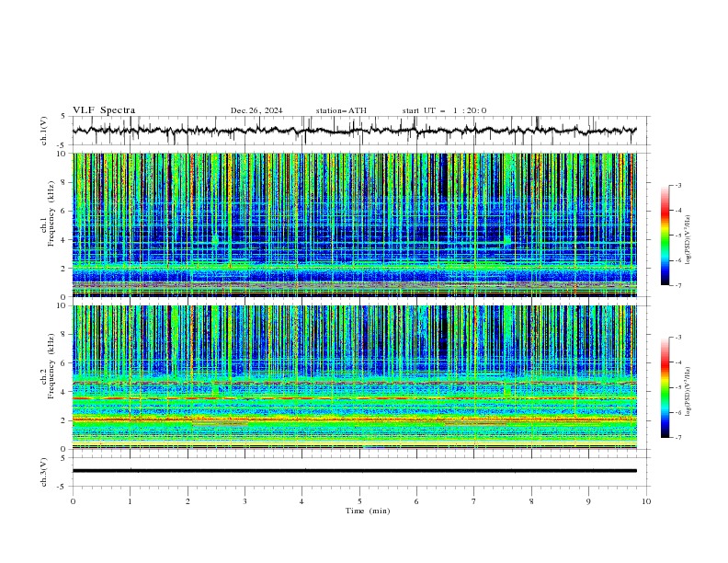728x563 pixels.
Task: Click the ch.2 spectrogram panel
Action: [354, 377]
